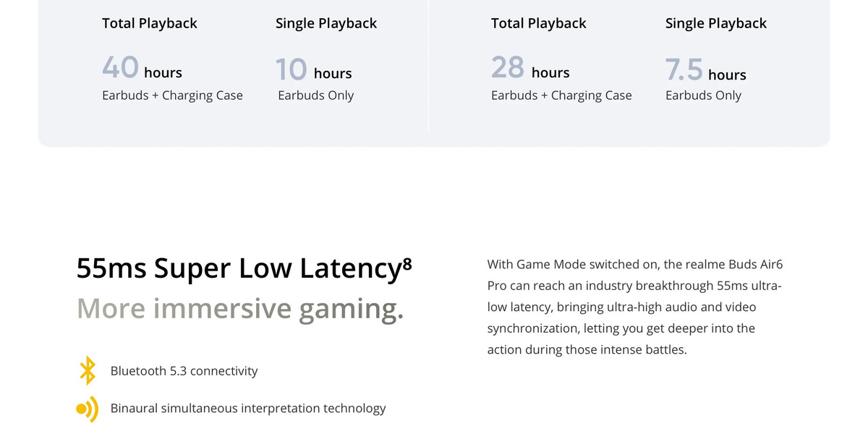868x426 pixels.
Task: Click the 10 hours single playback figure
Action: (x=313, y=70)
